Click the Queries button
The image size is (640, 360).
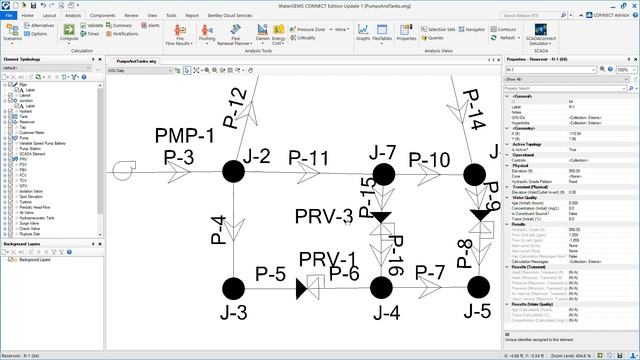click(x=432, y=38)
